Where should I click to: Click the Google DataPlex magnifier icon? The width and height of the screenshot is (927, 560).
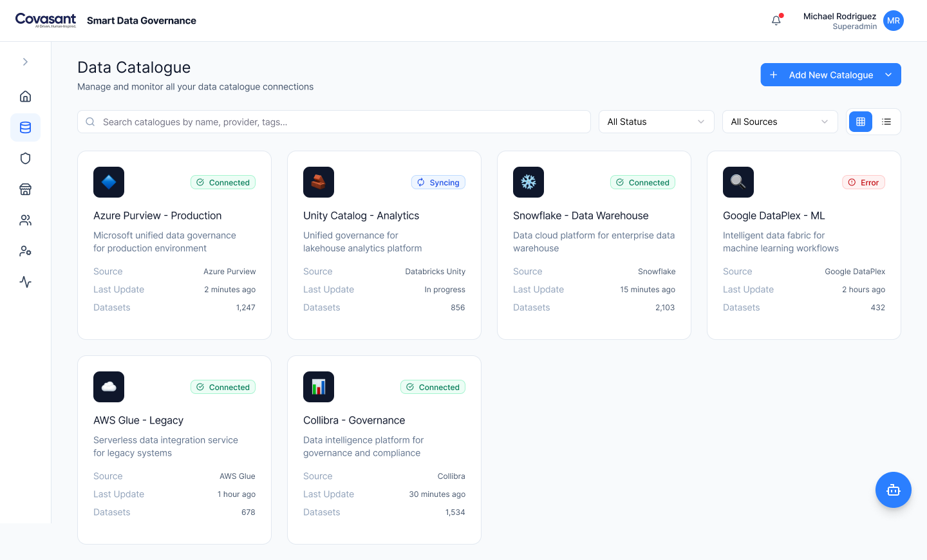pyautogui.click(x=738, y=182)
